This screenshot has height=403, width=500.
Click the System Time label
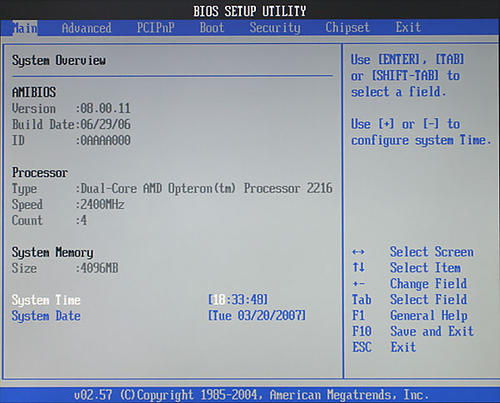coord(46,300)
